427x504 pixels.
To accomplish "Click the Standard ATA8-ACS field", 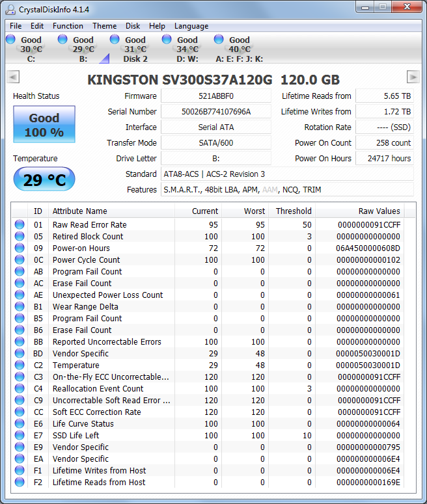I will (x=287, y=174).
